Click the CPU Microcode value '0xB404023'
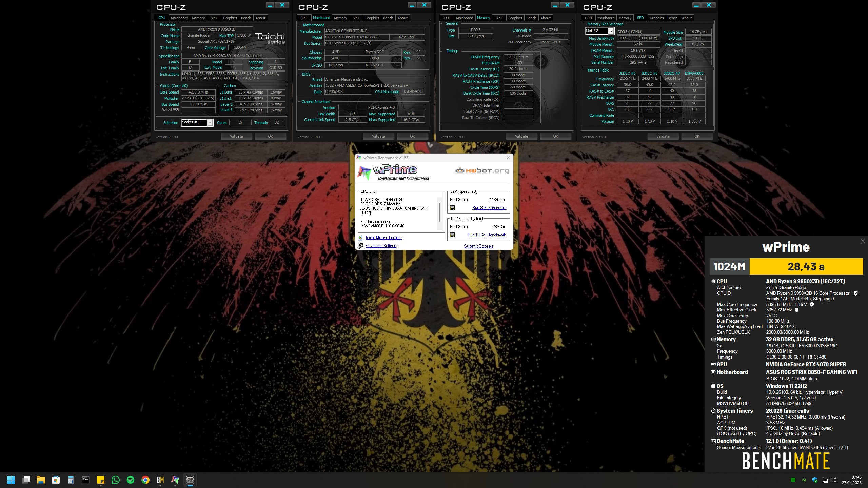 [413, 91]
